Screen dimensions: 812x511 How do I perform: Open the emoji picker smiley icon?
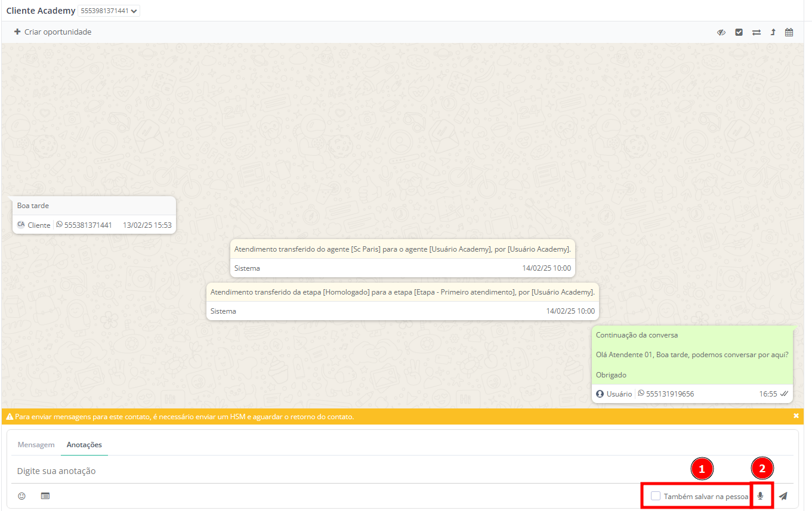click(x=22, y=495)
